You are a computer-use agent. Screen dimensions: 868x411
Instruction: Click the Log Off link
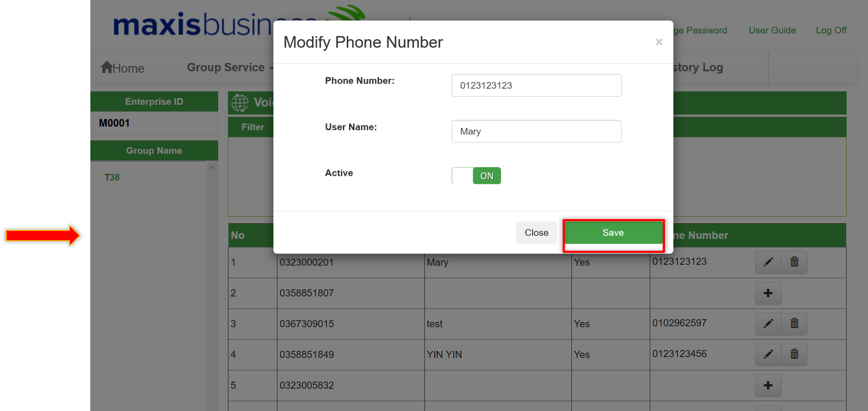pos(831,30)
